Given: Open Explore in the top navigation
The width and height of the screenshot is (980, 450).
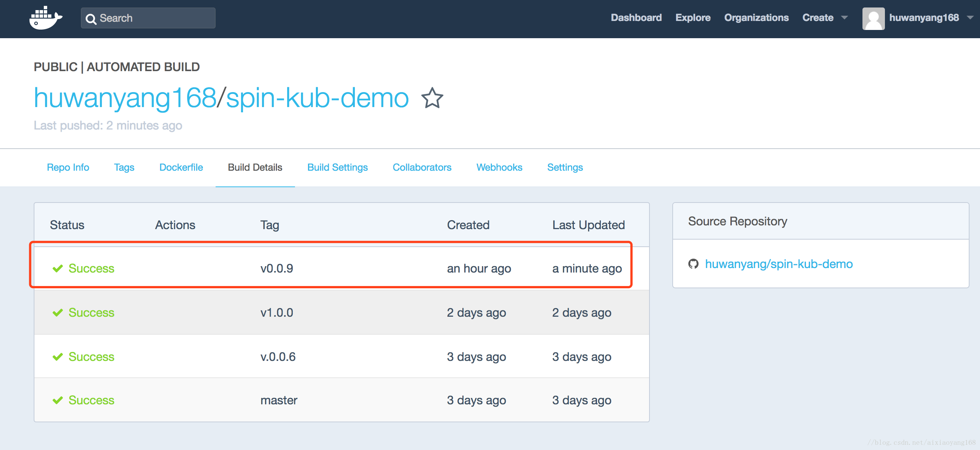Looking at the screenshot, I should pyautogui.click(x=693, y=18).
